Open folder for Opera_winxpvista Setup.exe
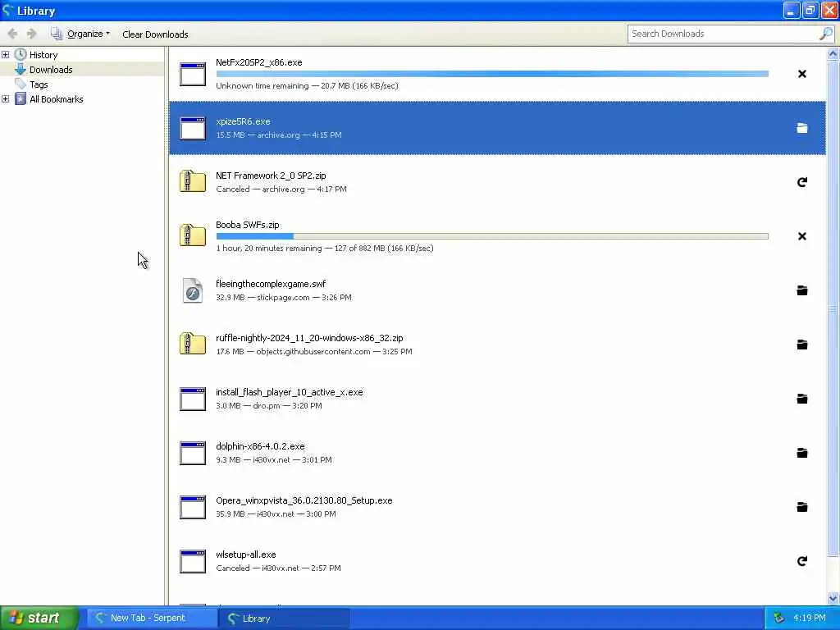 pyautogui.click(x=802, y=507)
